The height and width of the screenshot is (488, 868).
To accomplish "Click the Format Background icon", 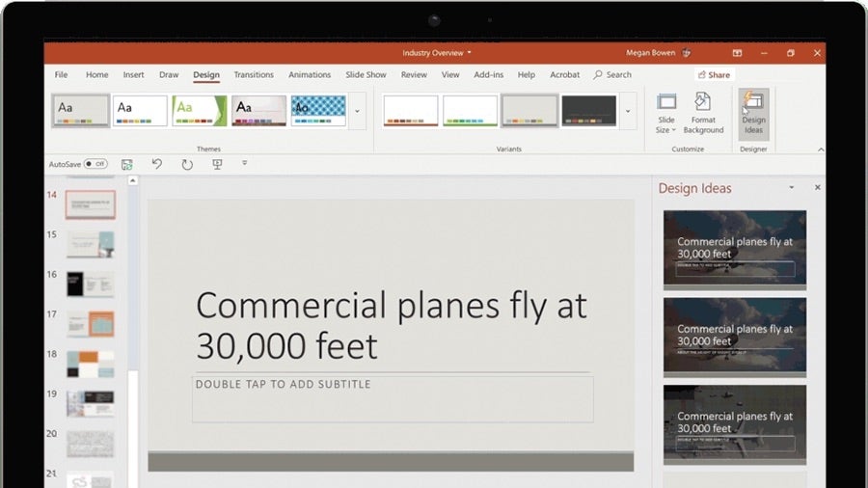I will coord(703,113).
